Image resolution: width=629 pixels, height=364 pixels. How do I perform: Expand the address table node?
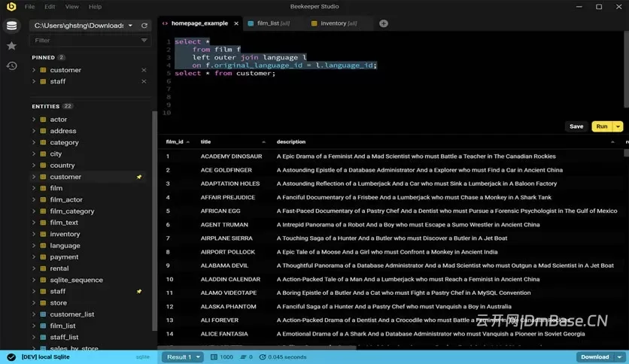34,131
